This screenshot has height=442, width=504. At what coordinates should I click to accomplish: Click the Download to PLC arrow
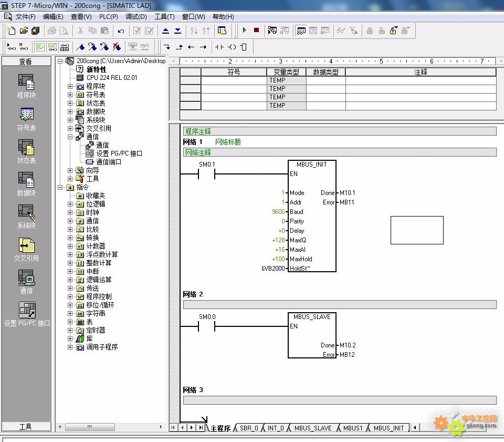[178, 30]
